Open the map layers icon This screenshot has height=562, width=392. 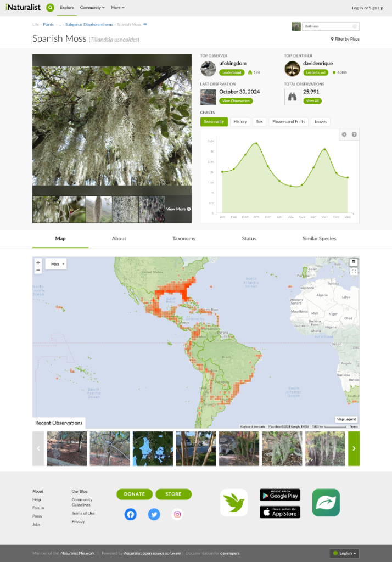click(354, 262)
